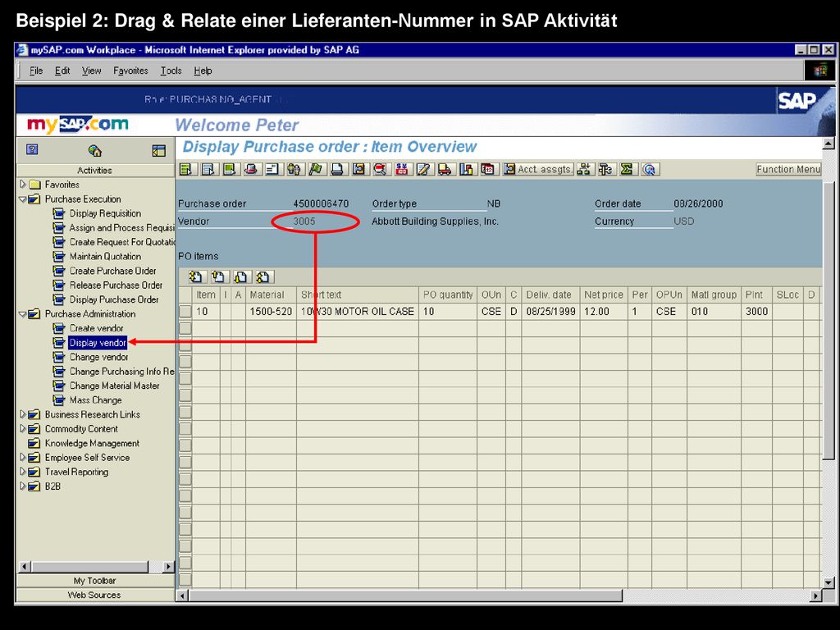Open Create Purchase Order activity
Image resolution: width=840 pixels, height=630 pixels.
112,271
